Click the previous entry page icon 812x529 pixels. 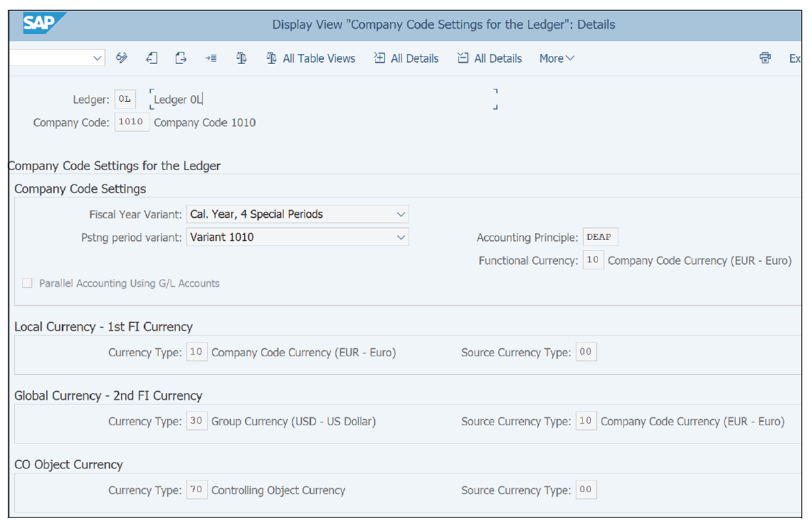(152, 58)
